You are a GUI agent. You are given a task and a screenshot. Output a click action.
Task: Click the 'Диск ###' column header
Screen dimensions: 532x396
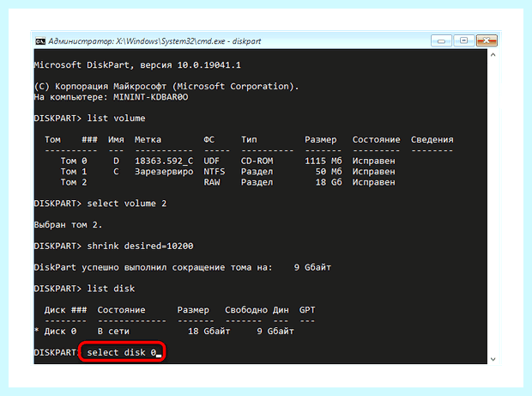click(x=65, y=310)
